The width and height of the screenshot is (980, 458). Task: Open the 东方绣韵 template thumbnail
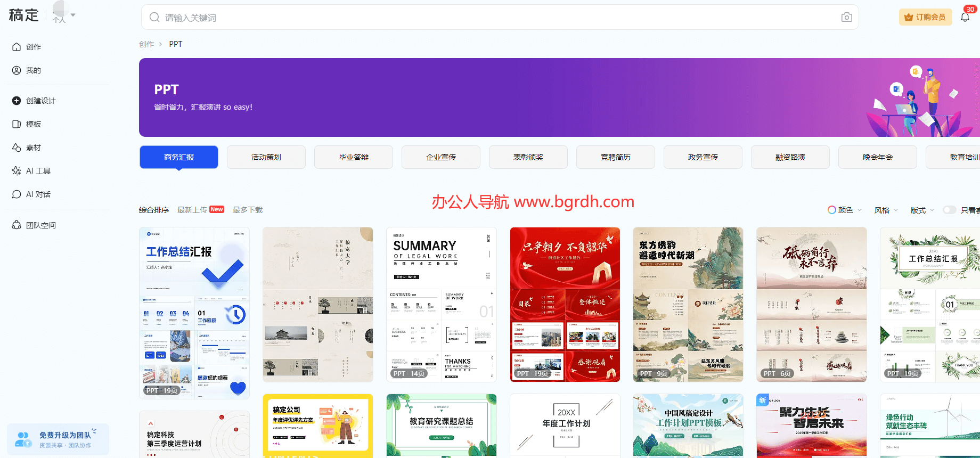click(688, 305)
